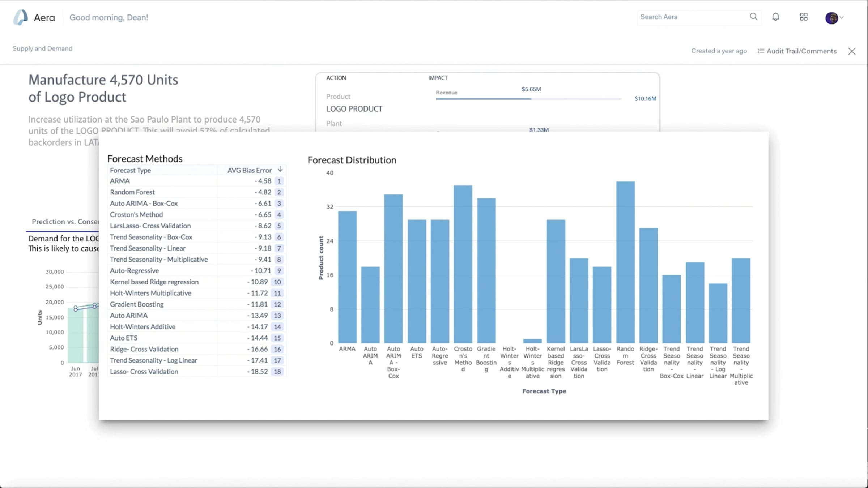Click the Aera logo icon
This screenshot has width=868, height=488.
pos(20,17)
